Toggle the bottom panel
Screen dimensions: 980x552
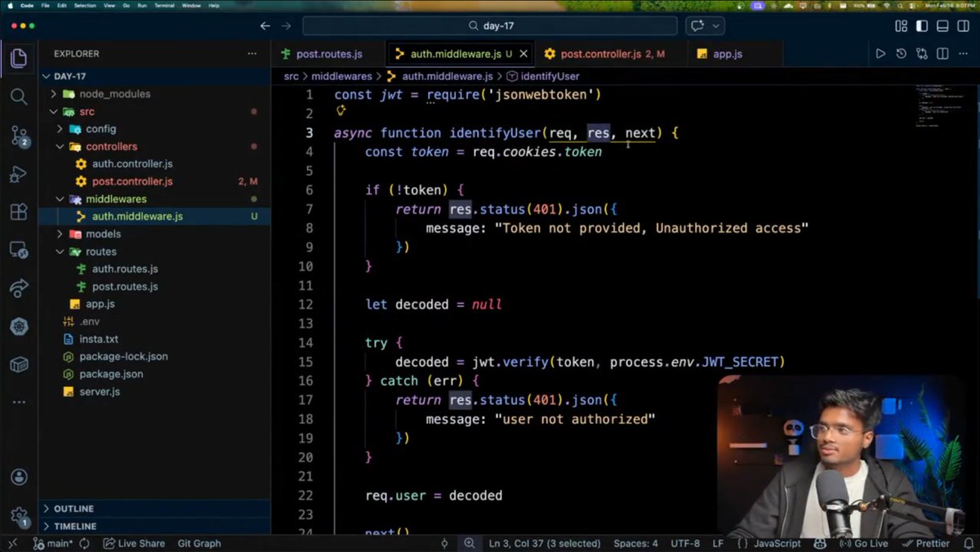942,26
